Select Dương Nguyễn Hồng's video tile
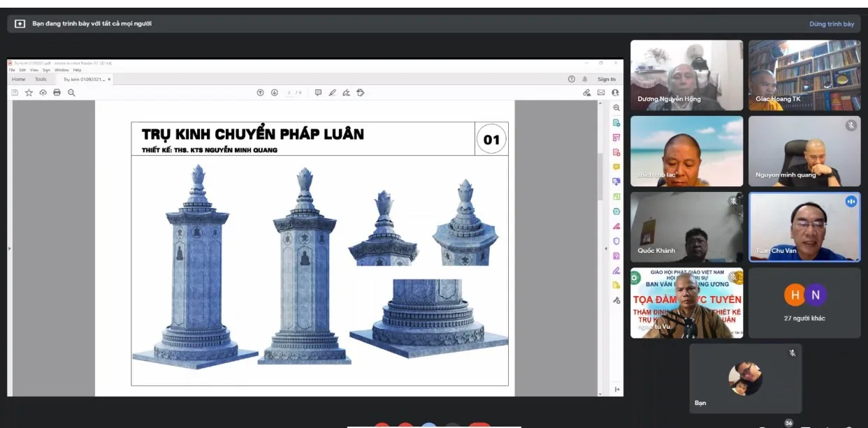 pos(687,75)
